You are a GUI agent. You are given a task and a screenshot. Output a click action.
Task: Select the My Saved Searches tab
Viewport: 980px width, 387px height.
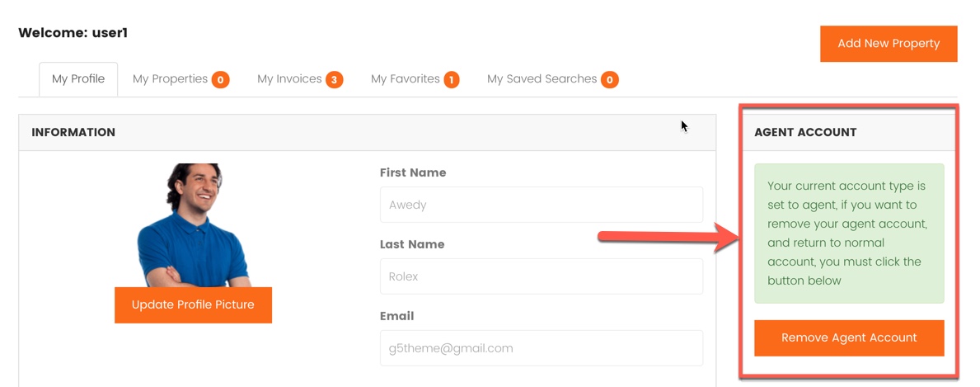click(552, 79)
